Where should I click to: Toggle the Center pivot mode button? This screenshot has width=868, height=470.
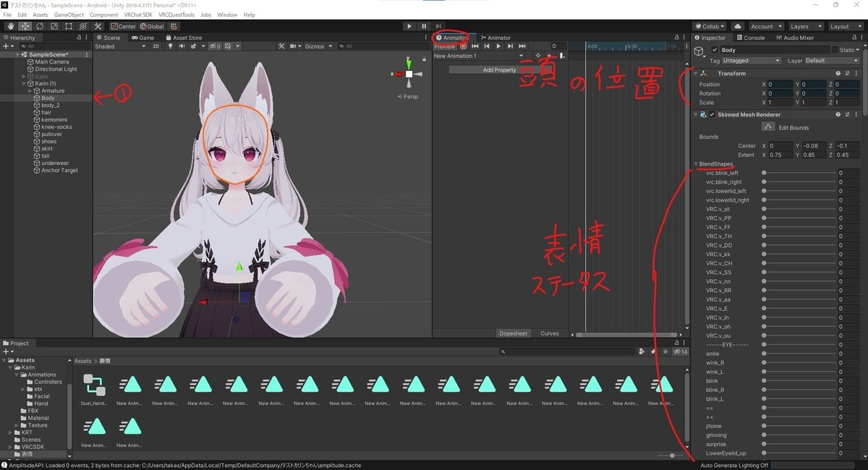[x=123, y=26]
